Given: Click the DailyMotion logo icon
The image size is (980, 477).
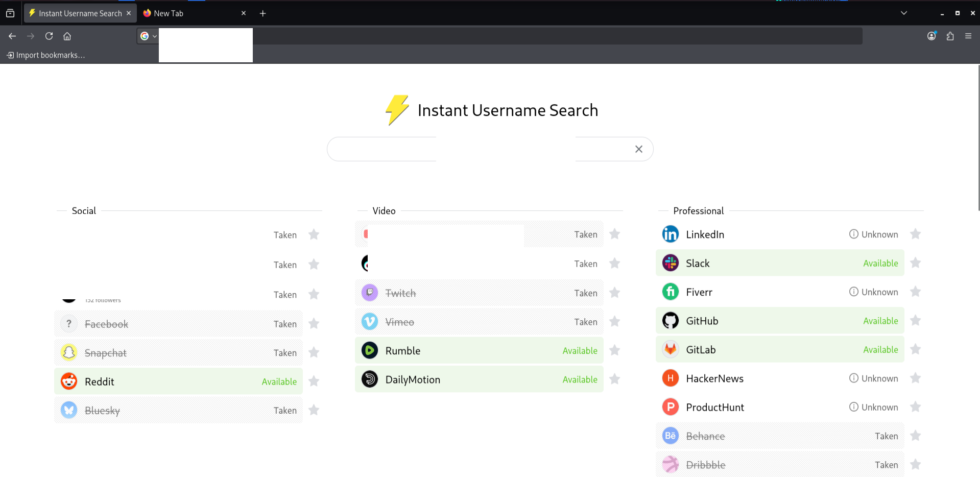Looking at the screenshot, I should [370, 379].
